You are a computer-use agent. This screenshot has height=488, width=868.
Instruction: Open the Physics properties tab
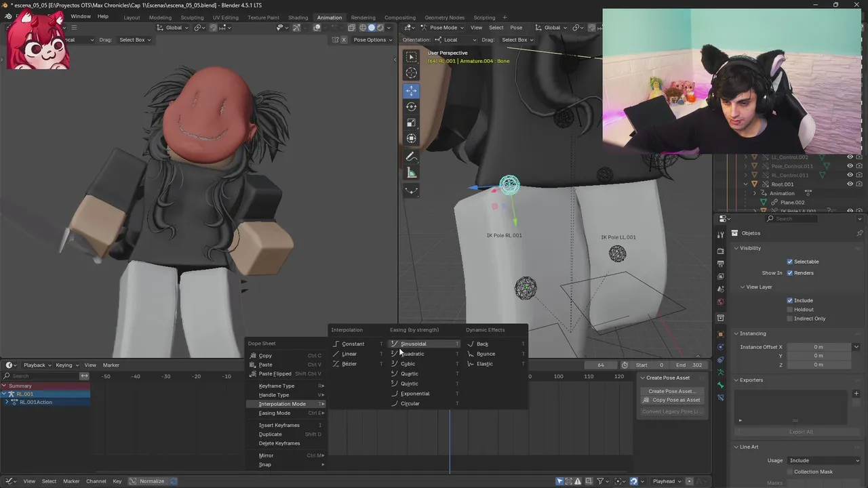pos(720,347)
